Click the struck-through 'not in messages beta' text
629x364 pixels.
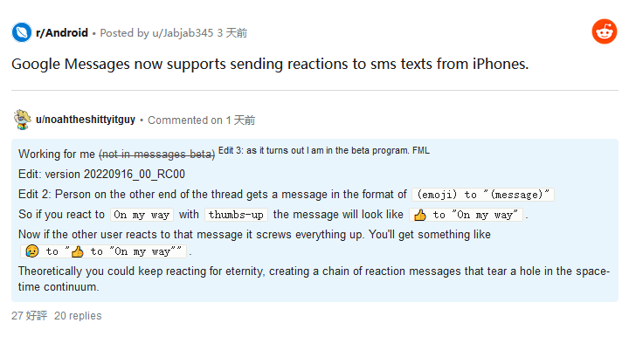click(x=157, y=155)
